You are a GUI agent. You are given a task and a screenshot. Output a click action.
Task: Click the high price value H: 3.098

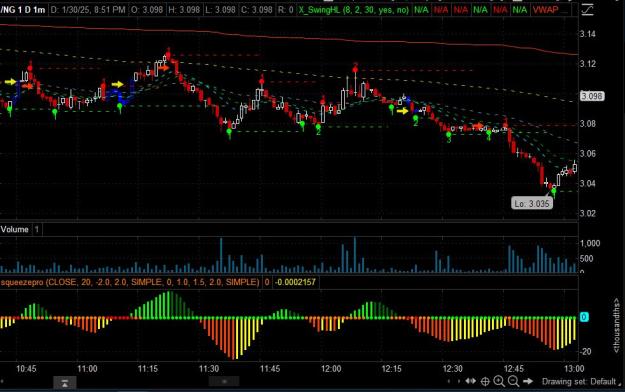[184, 10]
